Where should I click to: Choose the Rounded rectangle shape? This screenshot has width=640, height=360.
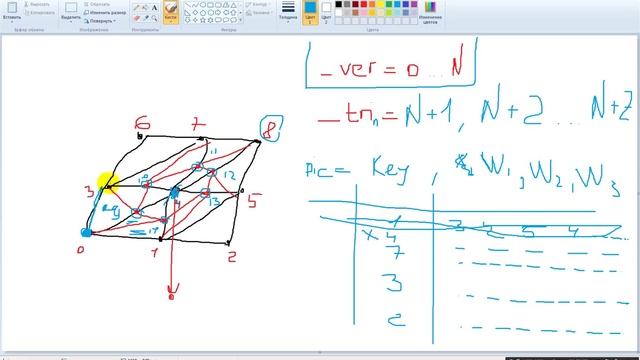(218, 5)
